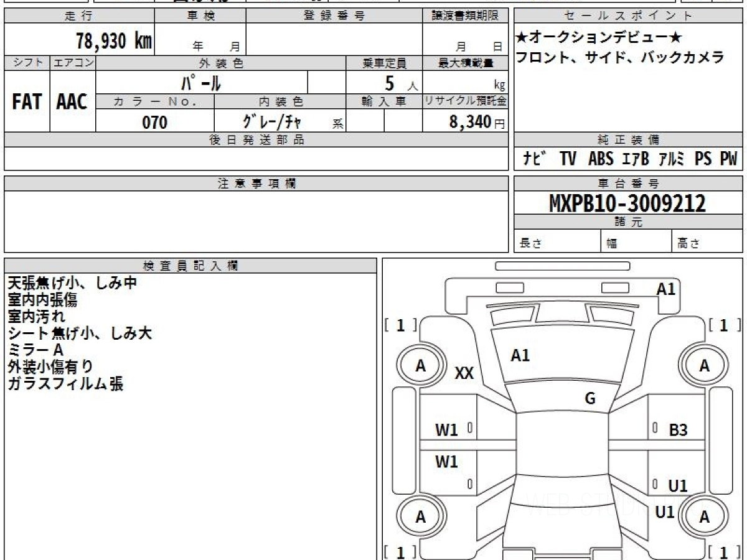Select the 輸入車 header
Viewport: 747px width, 560px height.
(384, 101)
